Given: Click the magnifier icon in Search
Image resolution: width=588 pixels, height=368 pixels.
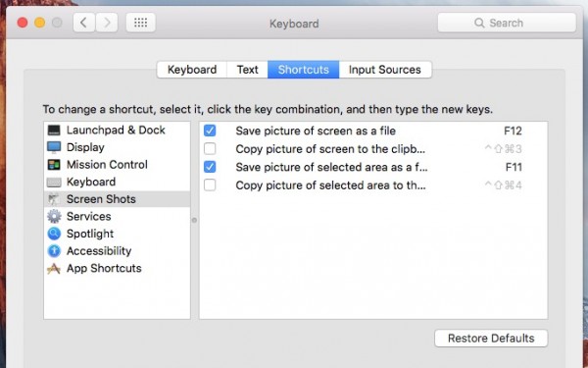Looking at the screenshot, I should click(x=479, y=23).
